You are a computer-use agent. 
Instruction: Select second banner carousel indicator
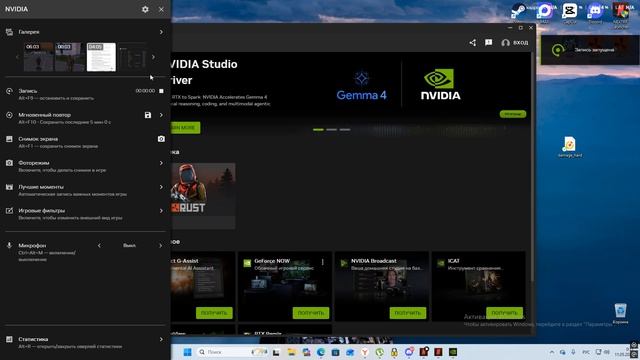tap(331, 129)
